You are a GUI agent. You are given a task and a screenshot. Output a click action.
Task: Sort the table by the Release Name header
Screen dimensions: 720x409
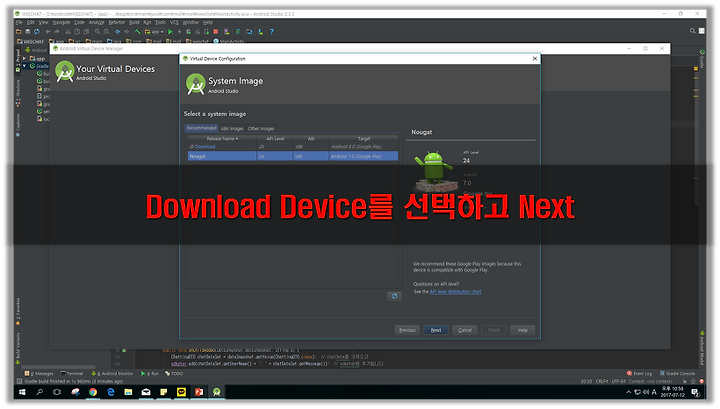tap(222, 139)
